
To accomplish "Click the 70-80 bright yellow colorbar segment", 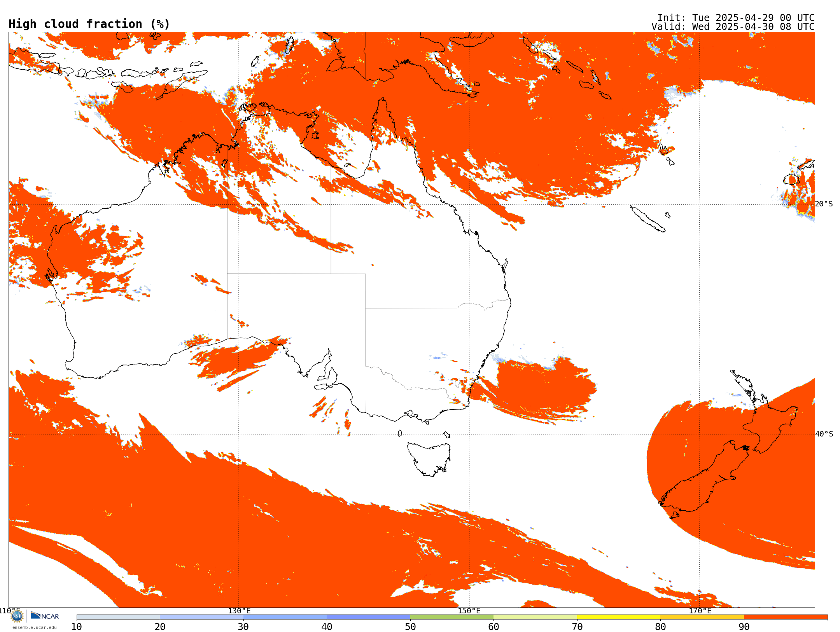I will tap(619, 617).
